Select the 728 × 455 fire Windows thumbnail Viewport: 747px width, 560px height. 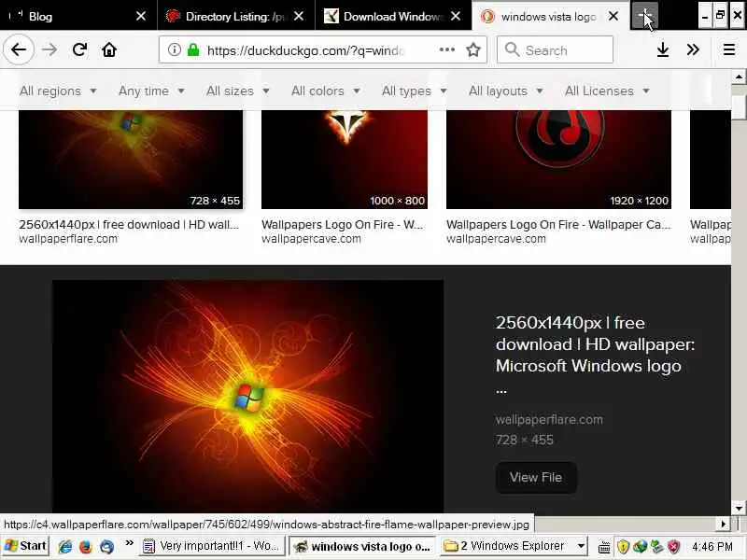pyautogui.click(x=131, y=160)
